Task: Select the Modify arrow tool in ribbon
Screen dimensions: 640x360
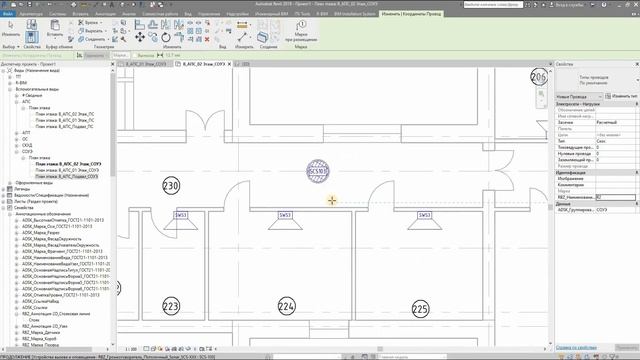Action: click(11, 29)
